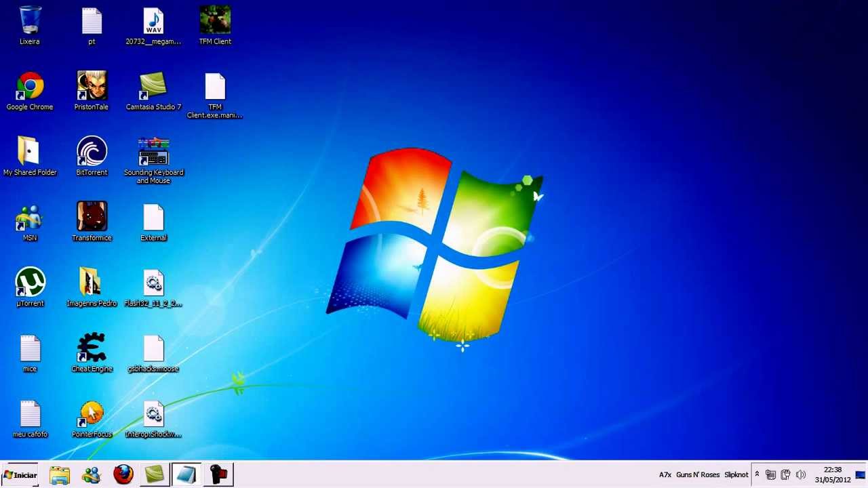Open the pt text file
The height and width of the screenshot is (488, 868).
(x=92, y=26)
